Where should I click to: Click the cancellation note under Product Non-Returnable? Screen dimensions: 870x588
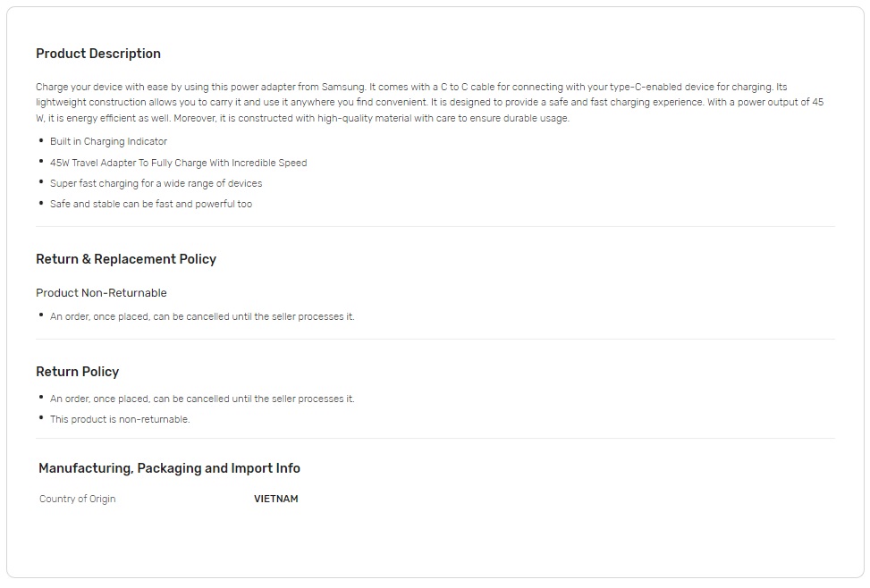coord(202,316)
